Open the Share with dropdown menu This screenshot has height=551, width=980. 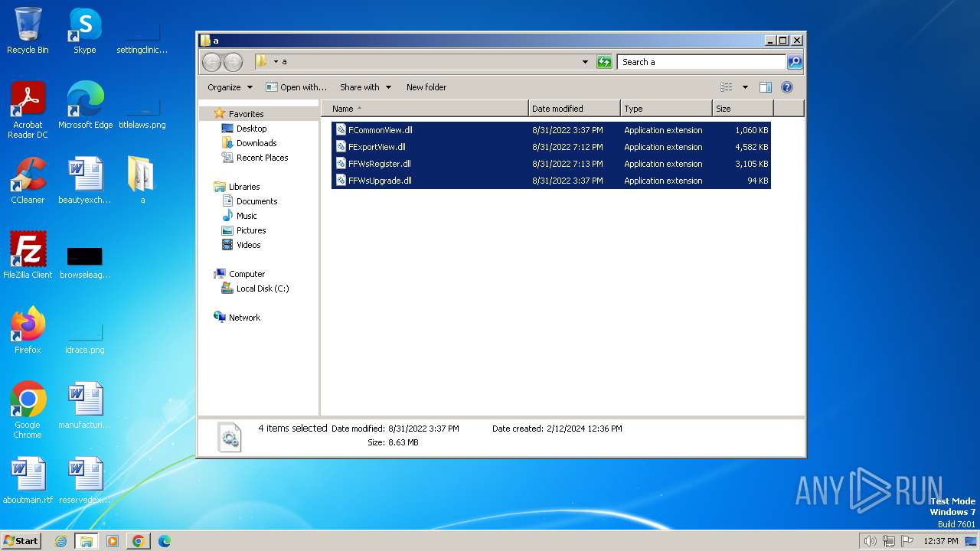pos(365,87)
